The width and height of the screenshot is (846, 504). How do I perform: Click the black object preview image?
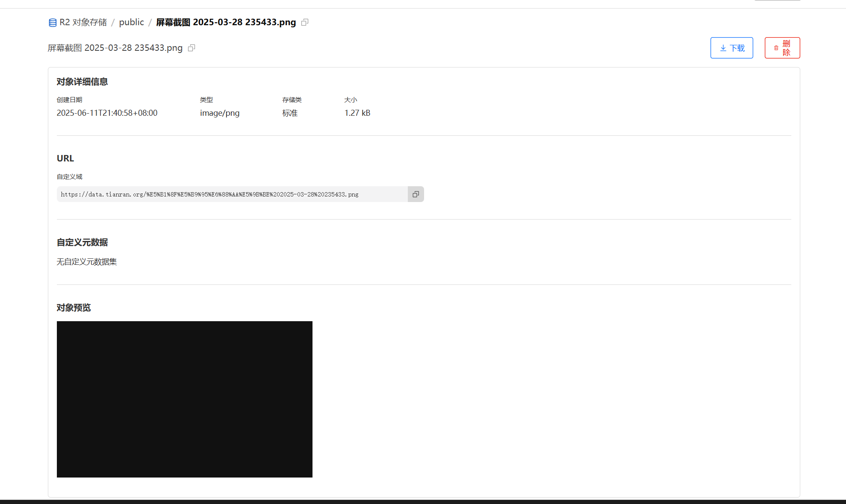(x=184, y=399)
